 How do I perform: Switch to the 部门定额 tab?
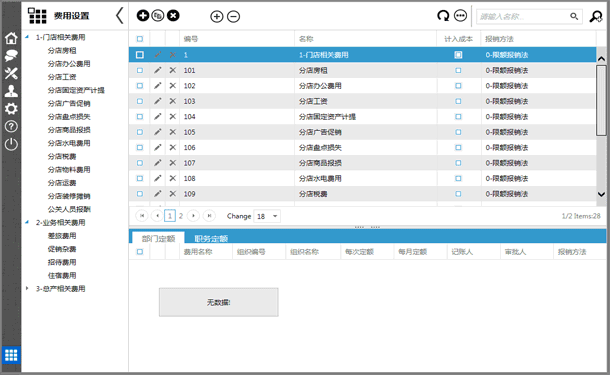158,238
